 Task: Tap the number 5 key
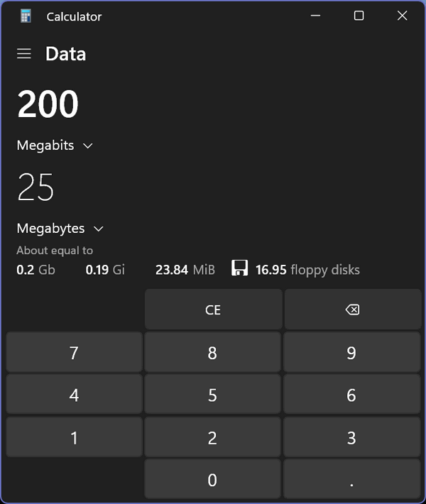pyautogui.click(x=212, y=395)
